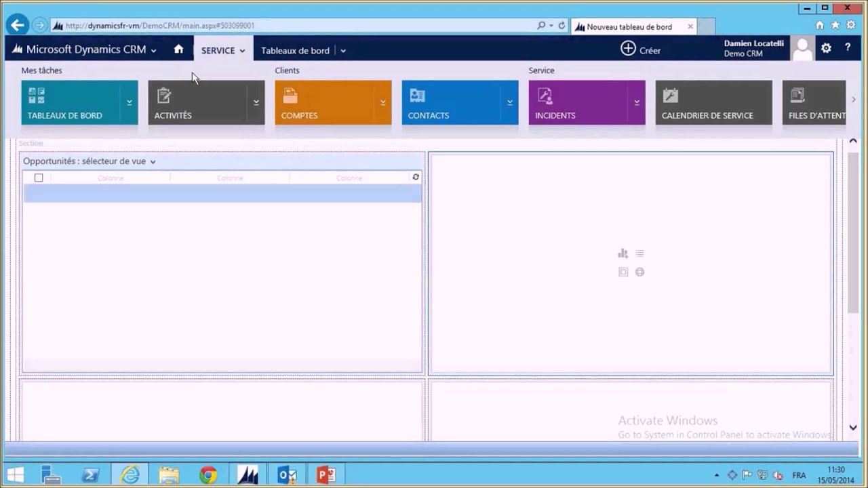Expand the SERVICE area menu
The width and height of the screenshot is (868, 488).
click(x=223, y=50)
